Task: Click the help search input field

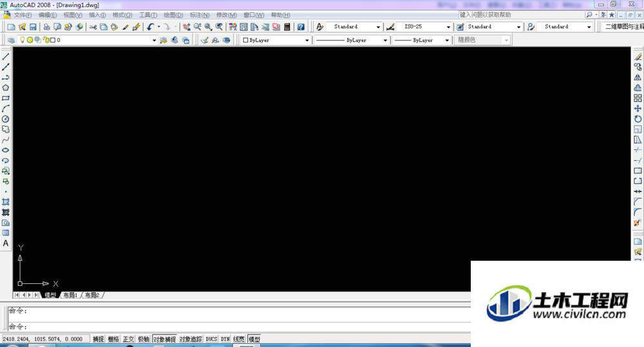Action: coord(521,15)
